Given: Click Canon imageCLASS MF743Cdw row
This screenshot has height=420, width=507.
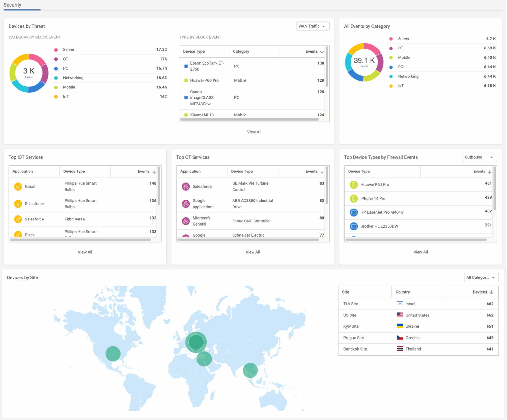Looking at the screenshot, I should point(252,98).
